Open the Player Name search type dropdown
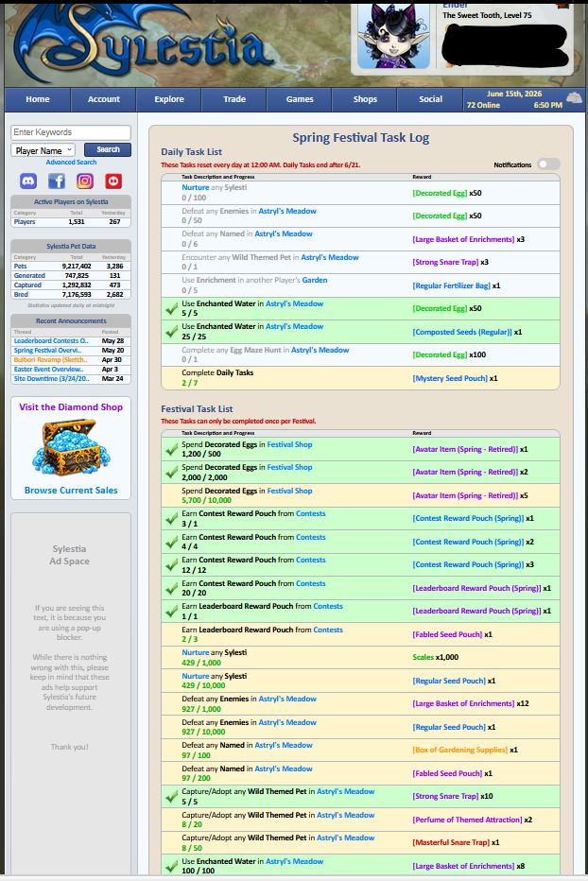The width and height of the screenshot is (588, 881). [x=43, y=150]
